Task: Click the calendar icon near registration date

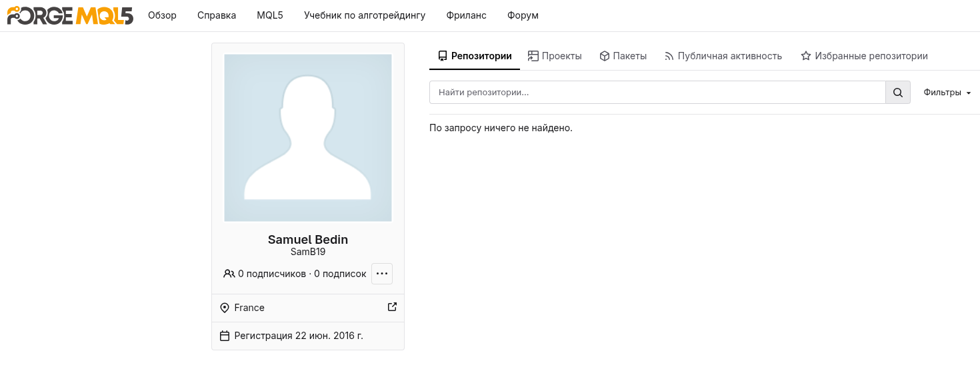Action: [x=225, y=336]
